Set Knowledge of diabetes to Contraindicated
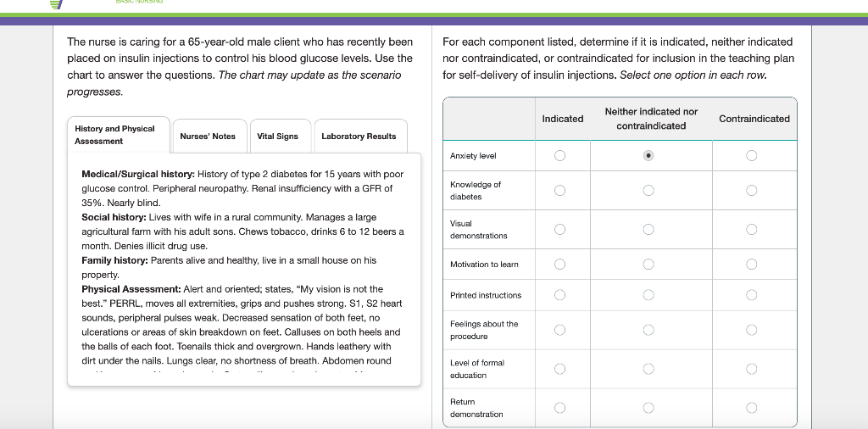This screenshot has width=868, height=429. (752, 191)
